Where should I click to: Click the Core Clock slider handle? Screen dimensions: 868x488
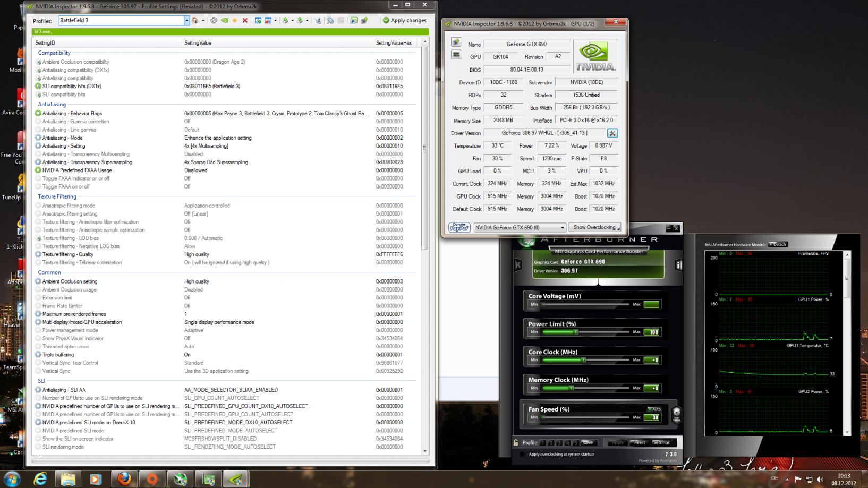point(583,360)
